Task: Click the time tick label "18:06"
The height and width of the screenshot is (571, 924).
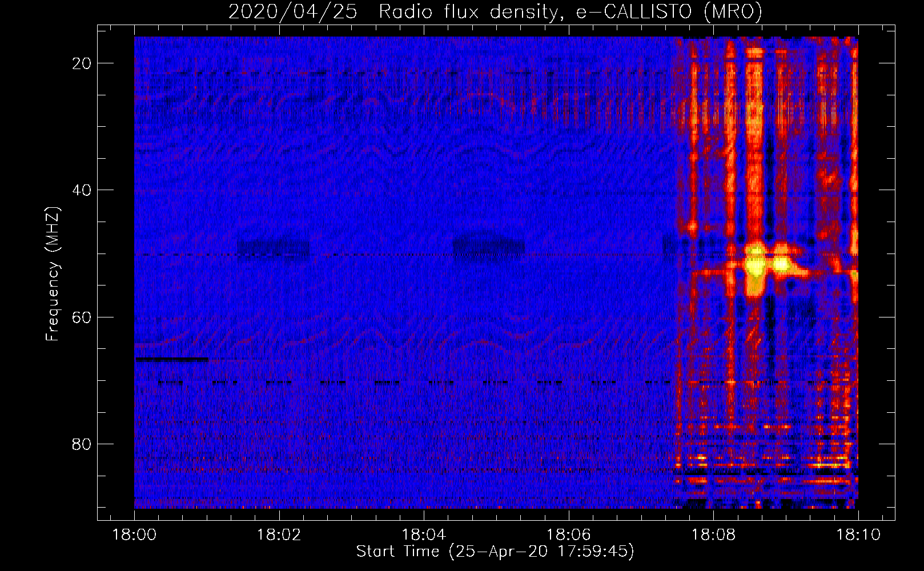Action: (x=569, y=535)
